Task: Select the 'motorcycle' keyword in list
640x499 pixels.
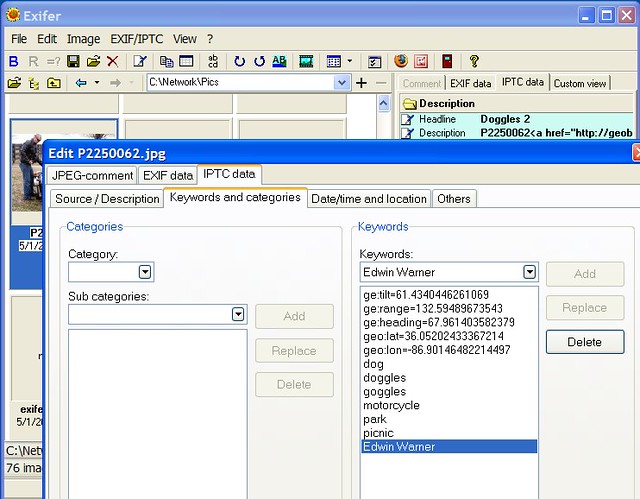Action: click(x=391, y=405)
